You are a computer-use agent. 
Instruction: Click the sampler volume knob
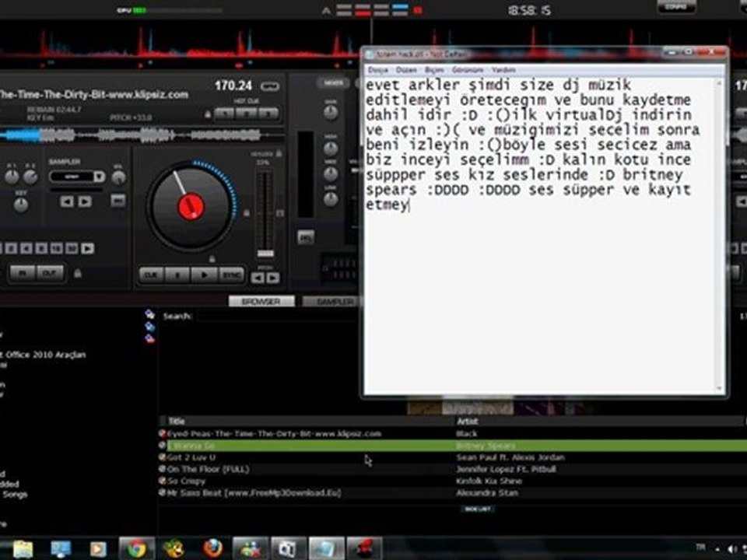click(118, 177)
